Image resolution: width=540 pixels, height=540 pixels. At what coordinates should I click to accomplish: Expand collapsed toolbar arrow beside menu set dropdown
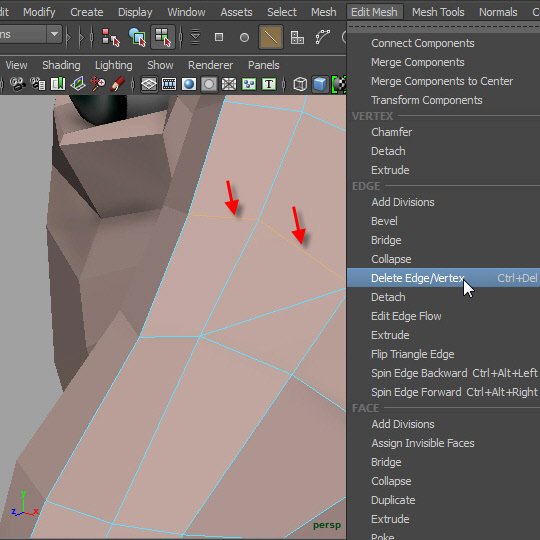69,37
